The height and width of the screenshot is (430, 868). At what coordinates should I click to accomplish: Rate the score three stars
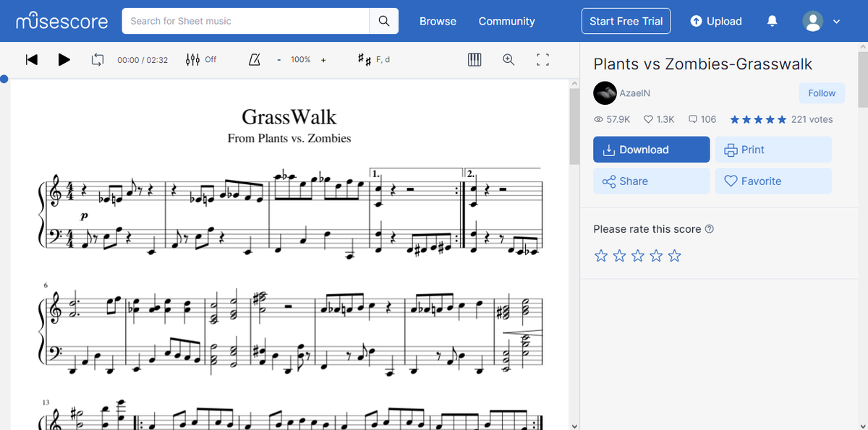637,256
